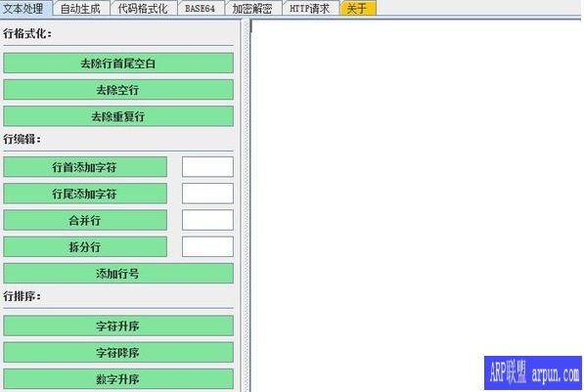Open the yellow 关于 tab
The width and height of the screenshot is (584, 392).
358,8
